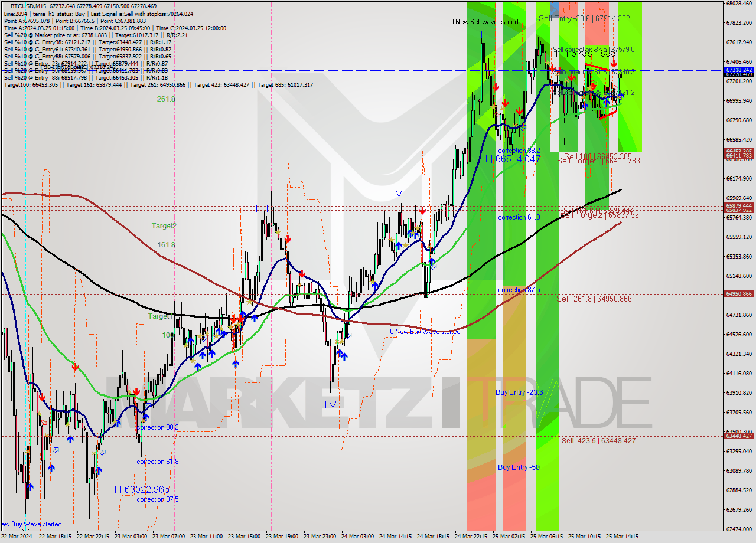Viewport: 756px width, 543px height.
Task: Click the red 64950.866 price tag
Action: click(739, 294)
